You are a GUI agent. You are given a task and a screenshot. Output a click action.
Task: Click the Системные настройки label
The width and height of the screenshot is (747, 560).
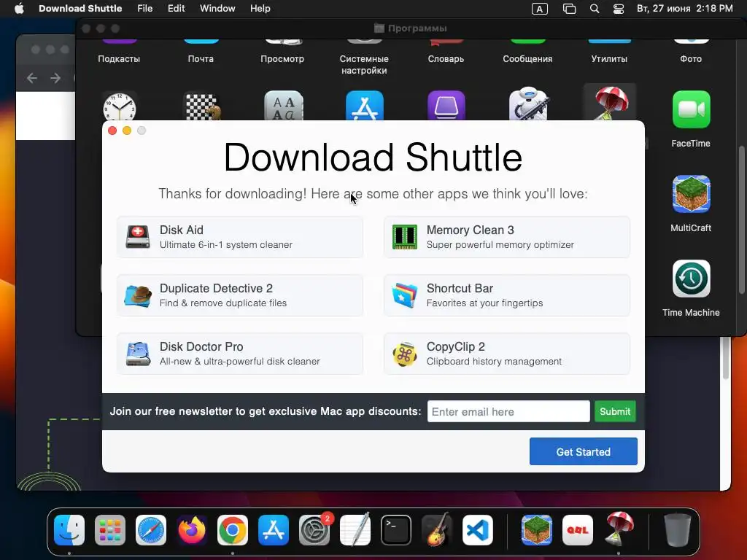coord(364,65)
